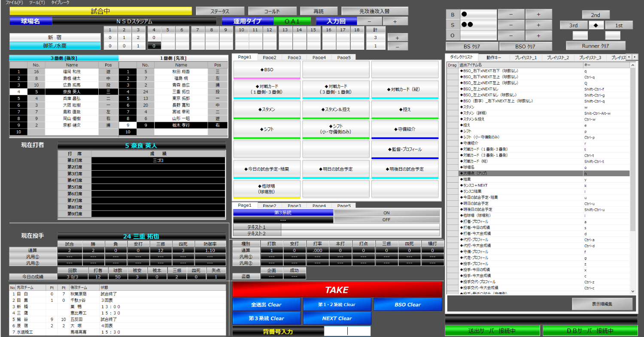Toggle runner on 2nd base
Screen dimensions: 644x337
click(595, 15)
